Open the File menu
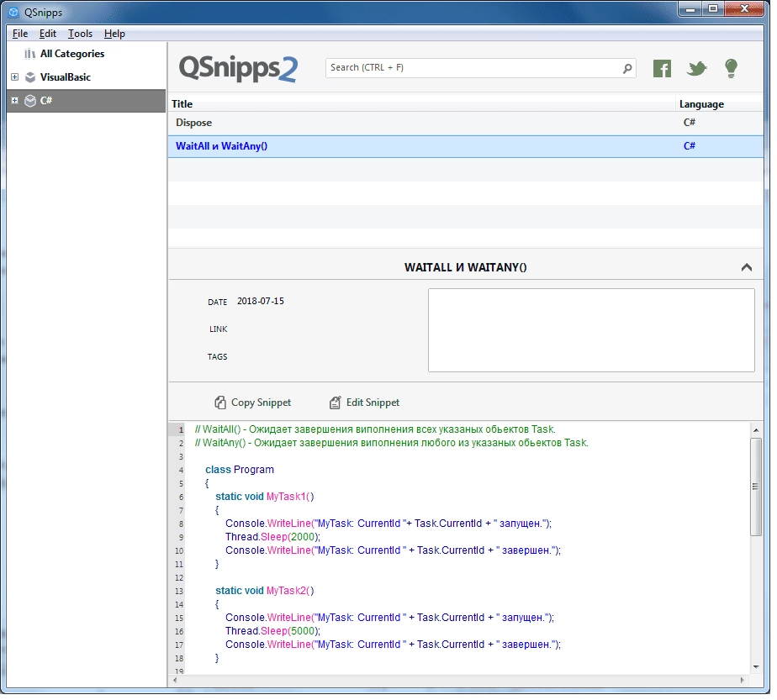This screenshot has width=777, height=700. coord(20,34)
